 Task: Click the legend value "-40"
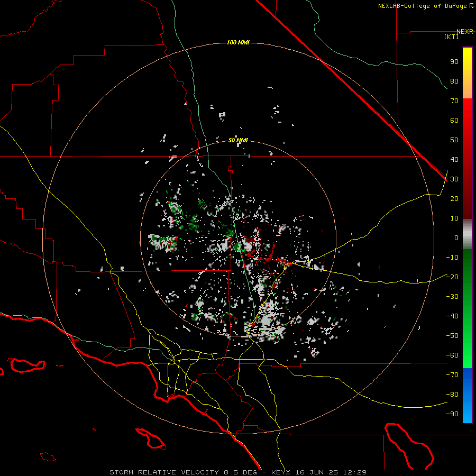click(452, 316)
